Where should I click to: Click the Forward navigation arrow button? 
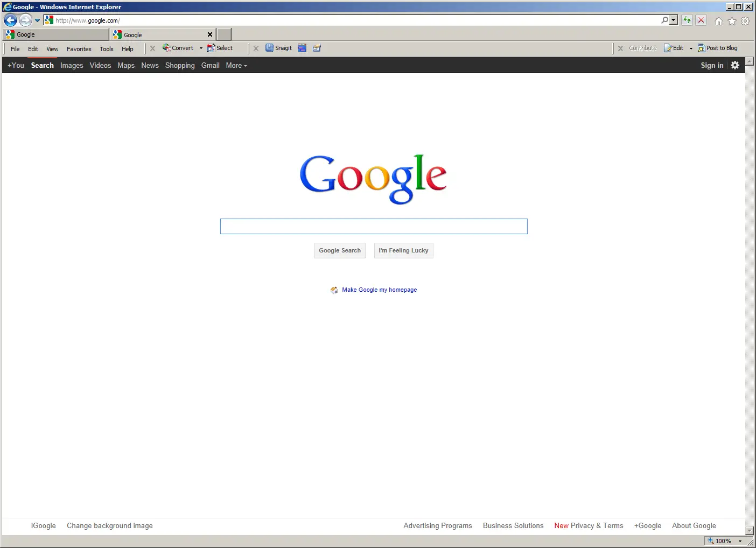coord(25,20)
